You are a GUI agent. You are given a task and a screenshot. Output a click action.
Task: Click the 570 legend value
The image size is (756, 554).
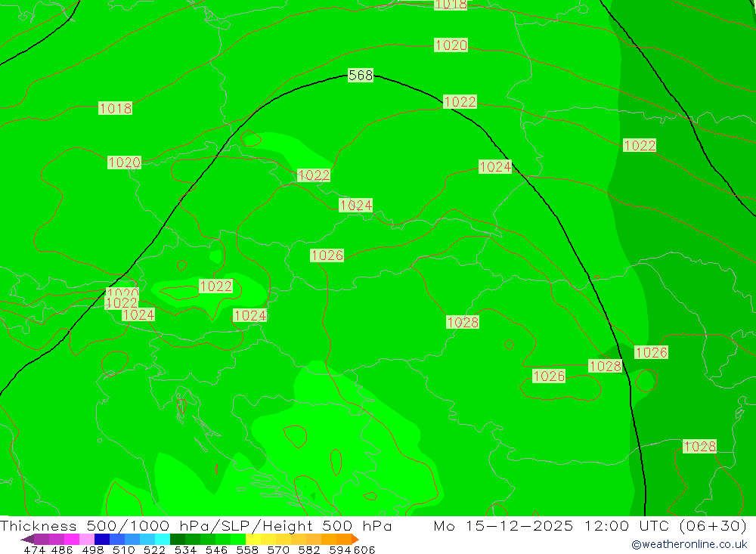tap(278, 549)
